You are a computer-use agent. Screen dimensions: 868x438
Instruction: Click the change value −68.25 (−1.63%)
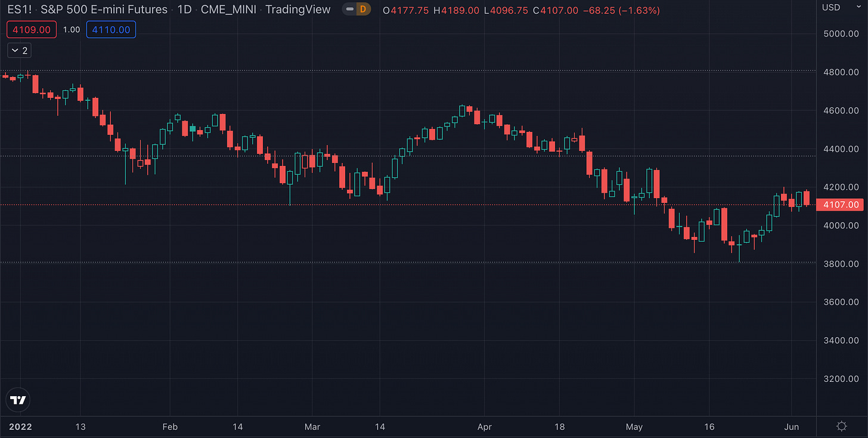click(621, 11)
